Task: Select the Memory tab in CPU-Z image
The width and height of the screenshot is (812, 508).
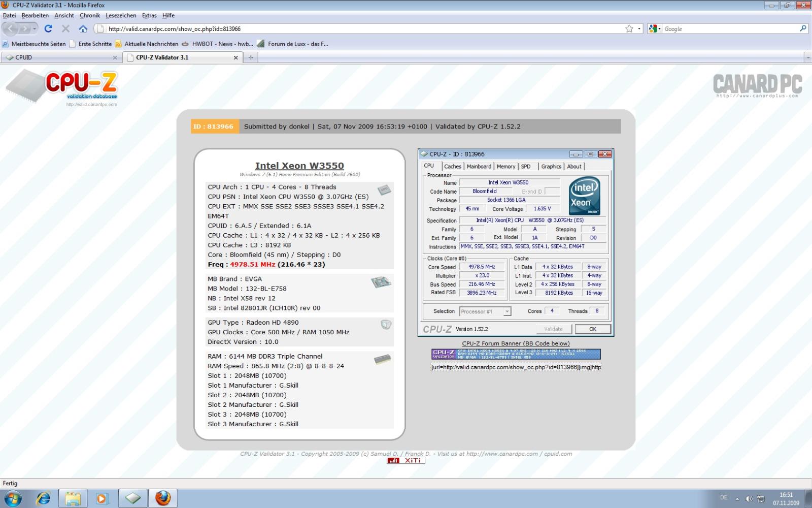Action: pos(506,167)
